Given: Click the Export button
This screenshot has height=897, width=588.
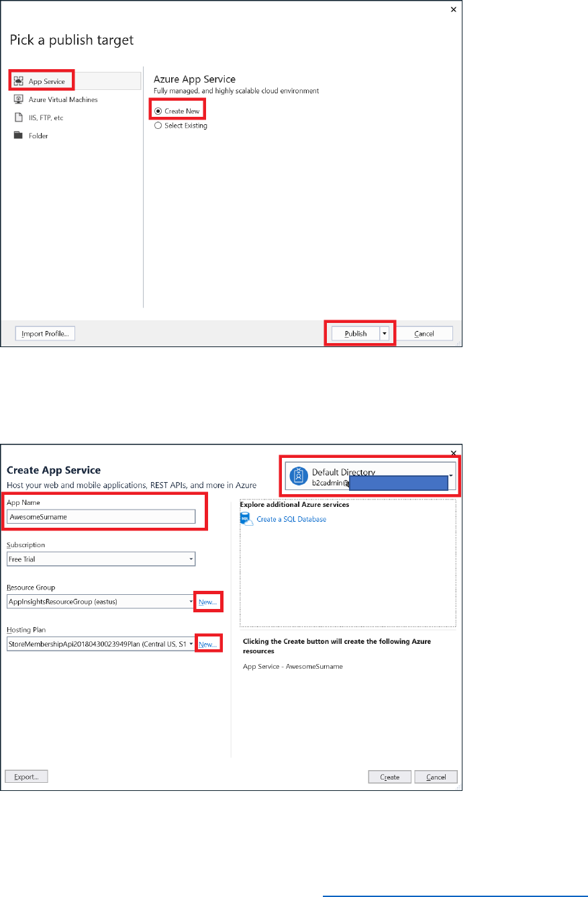Looking at the screenshot, I should point(26,777).
